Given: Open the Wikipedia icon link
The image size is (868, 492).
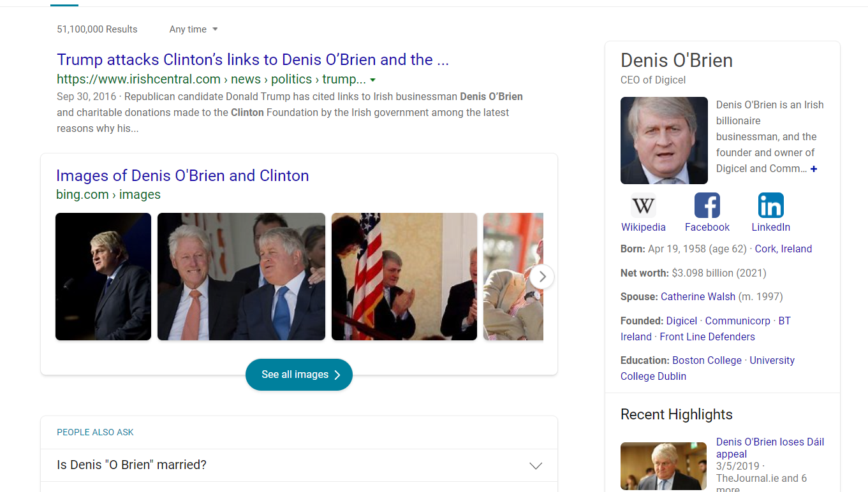Looking at the screenshot, I should tap(643, 206).
